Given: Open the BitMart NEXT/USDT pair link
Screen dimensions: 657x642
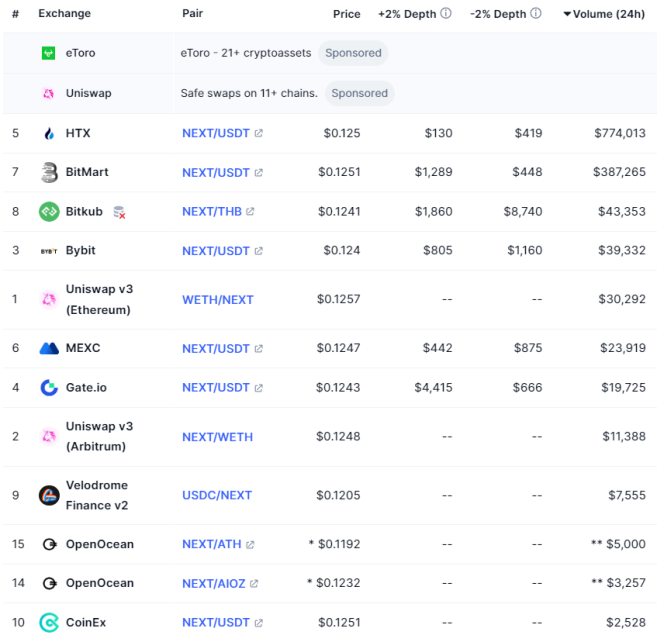Looking at the screenshot, I should point(216,173).
